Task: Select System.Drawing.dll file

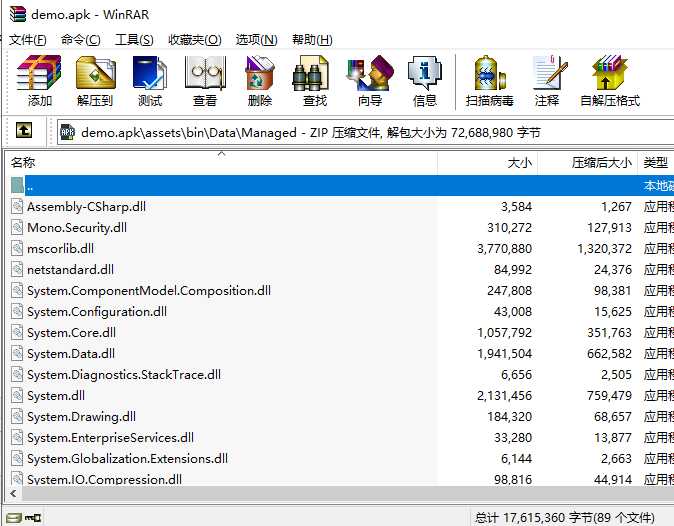Action: (340, 416)
